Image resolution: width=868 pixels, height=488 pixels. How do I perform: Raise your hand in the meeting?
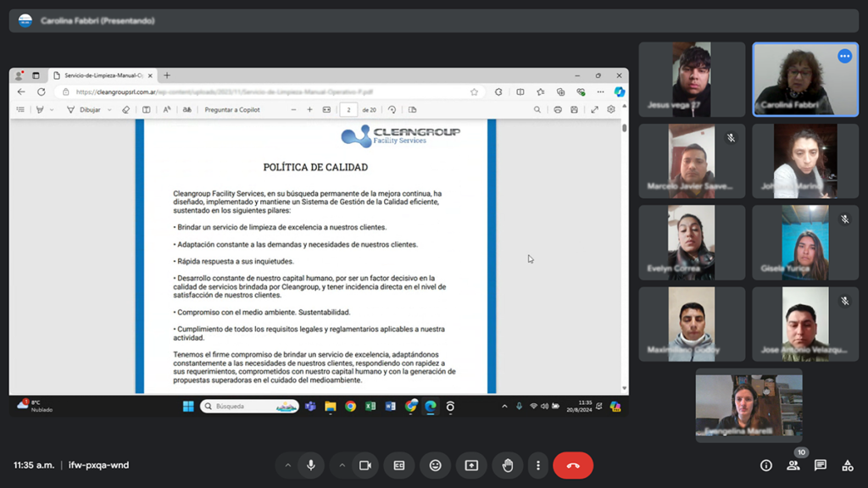tap(507, 465)
